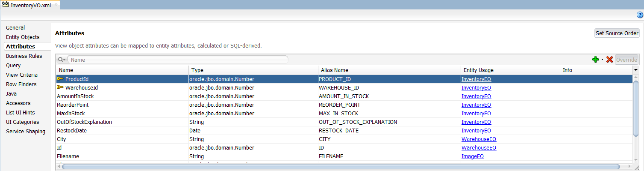Click the Override button
The width and height of the screenshot is (644, 171).
[626, 60]
